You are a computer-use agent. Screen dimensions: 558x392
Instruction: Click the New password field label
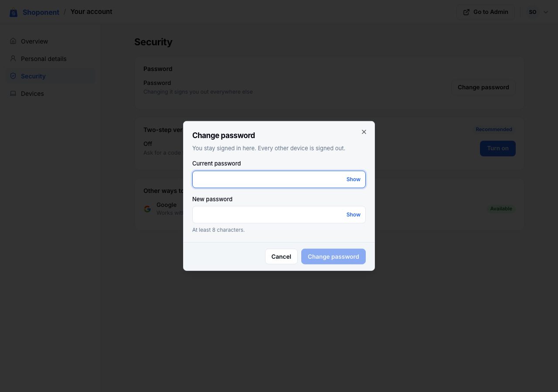pos(212,199)
